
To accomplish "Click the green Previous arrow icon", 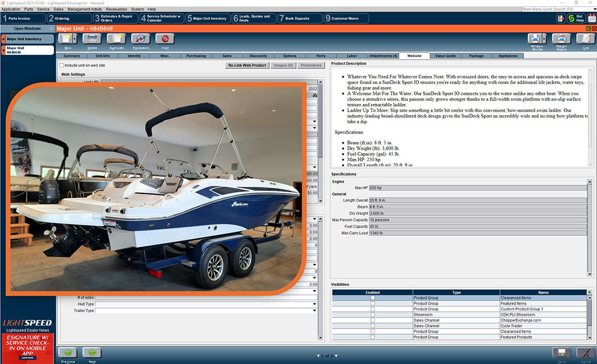I will (x=68, y=352).
